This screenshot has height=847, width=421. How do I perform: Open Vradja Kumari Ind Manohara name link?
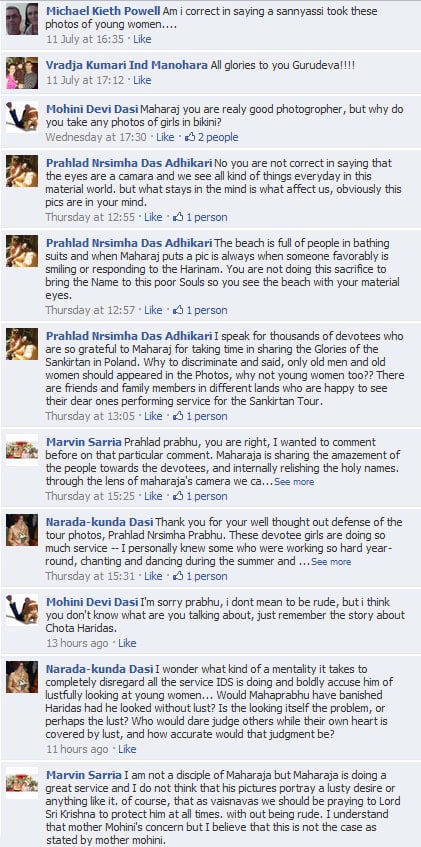pos(127,65)
